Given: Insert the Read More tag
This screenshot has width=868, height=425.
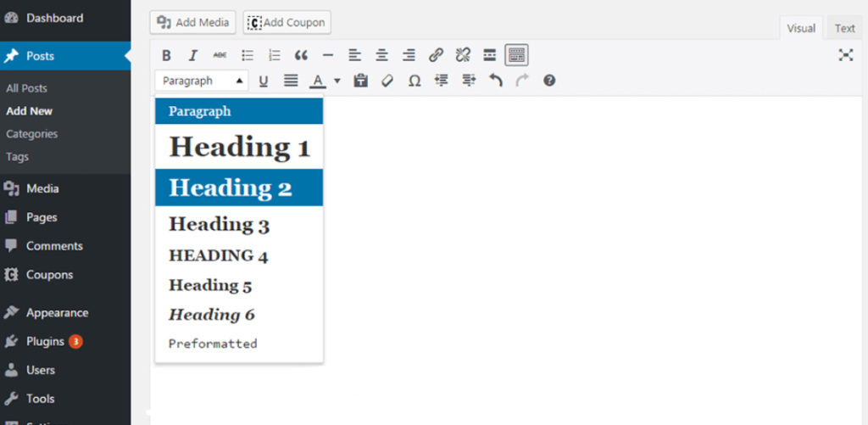Looking at the screenshot, I should click(x=489, y=55).
